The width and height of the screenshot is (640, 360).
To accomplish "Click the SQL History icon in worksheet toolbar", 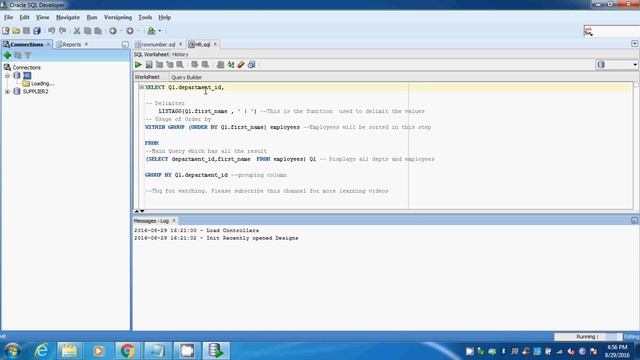I will point(251,64).
